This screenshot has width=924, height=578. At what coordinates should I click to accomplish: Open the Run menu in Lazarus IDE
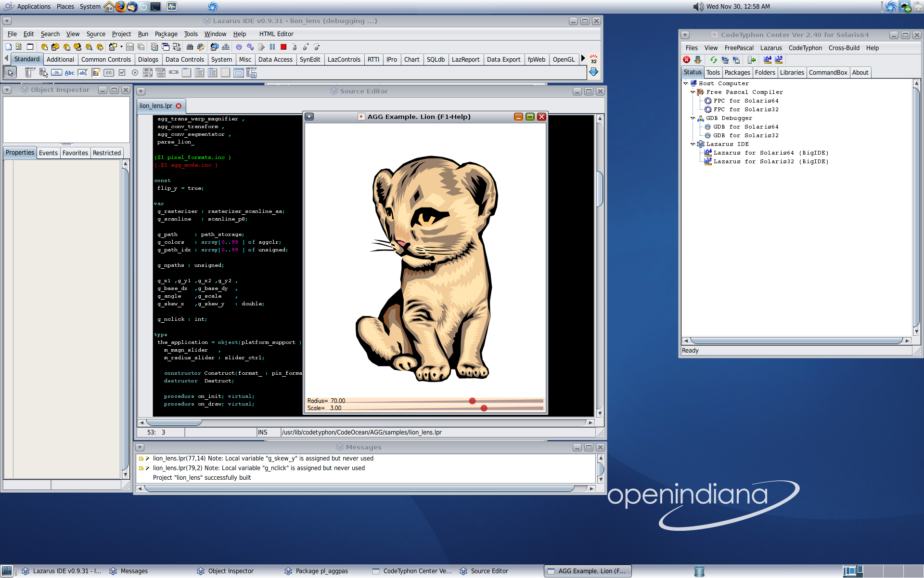(143, 34)
